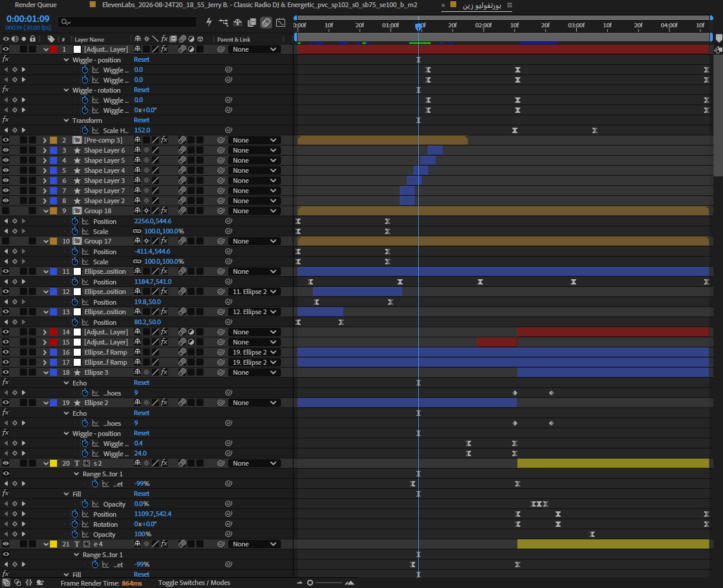The width and height of the screenshot is (723, 588).
Task: Click the lock column header icon
Action: tap(33, 39)
